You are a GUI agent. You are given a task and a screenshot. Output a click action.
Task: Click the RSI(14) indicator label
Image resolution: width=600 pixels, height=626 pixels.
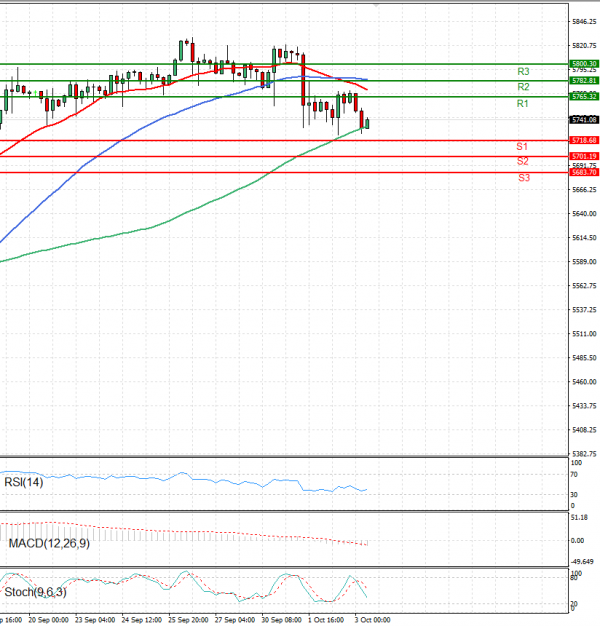click(x=24, y=482)
